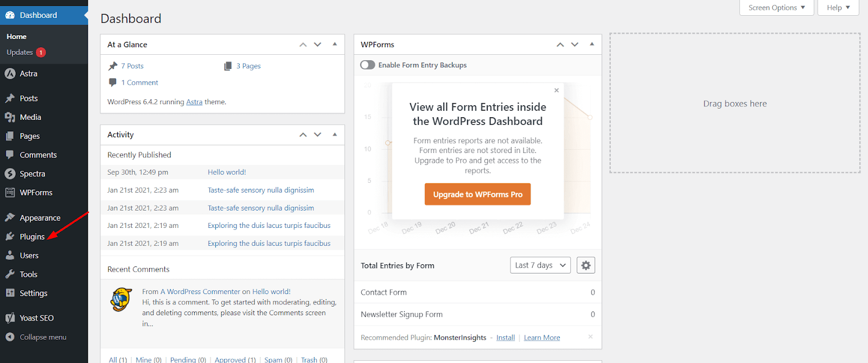Select the Contact Form entries row

477,292
